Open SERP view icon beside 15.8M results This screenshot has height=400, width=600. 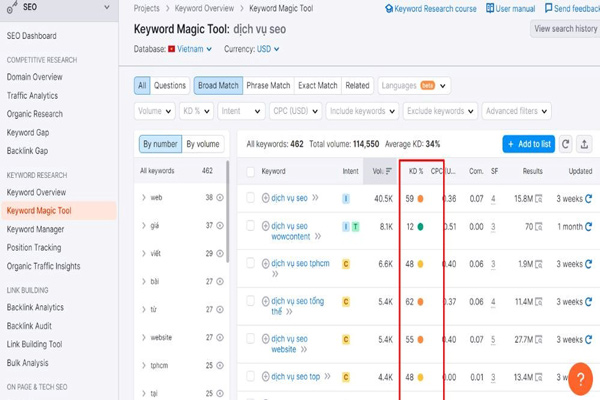click(x=539, y=199)
